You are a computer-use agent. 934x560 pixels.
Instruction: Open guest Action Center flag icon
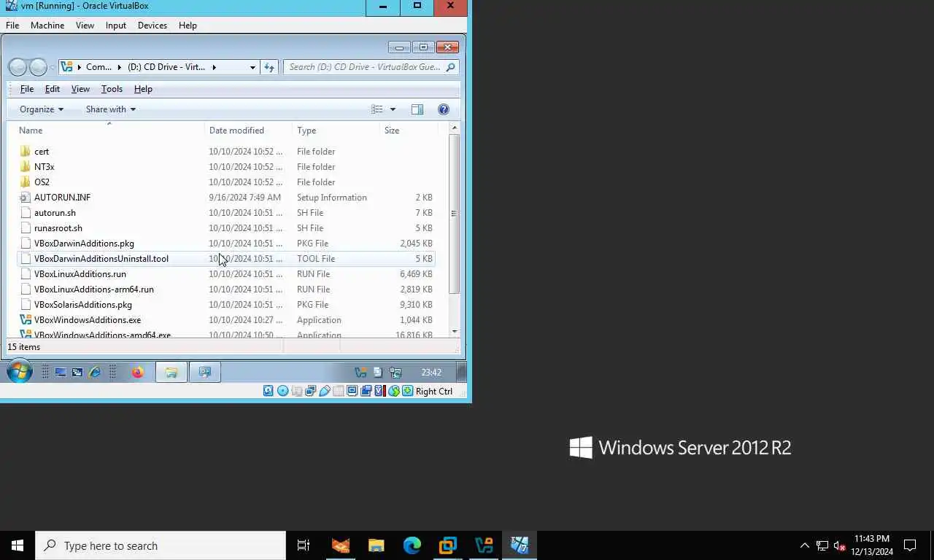click(x=377, y=373)
